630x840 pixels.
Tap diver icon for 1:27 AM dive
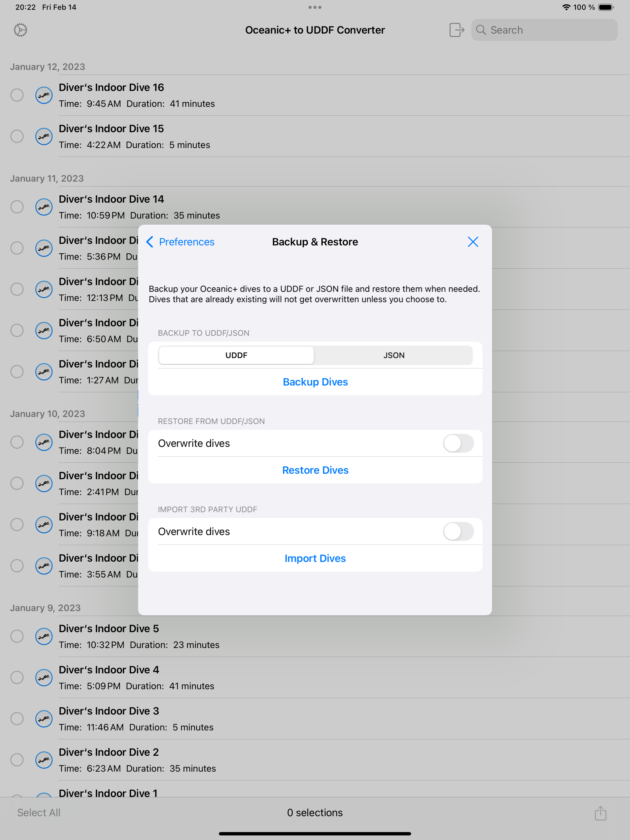[44, 372]
